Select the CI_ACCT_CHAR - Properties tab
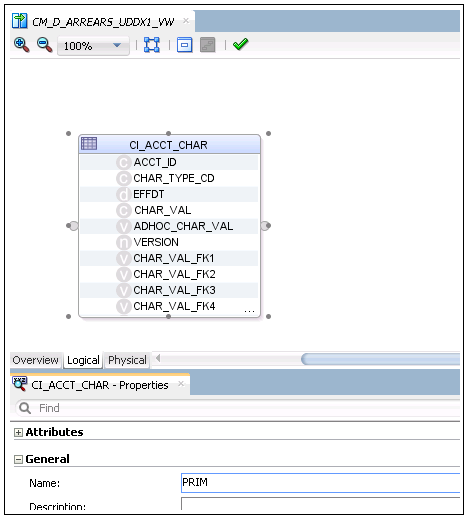 point(100,385)
